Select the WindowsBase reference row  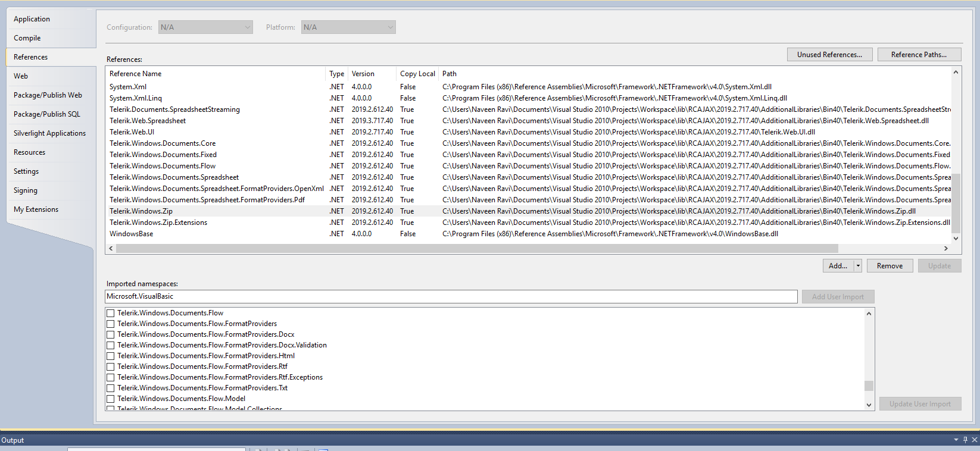(x=529, y=234)
